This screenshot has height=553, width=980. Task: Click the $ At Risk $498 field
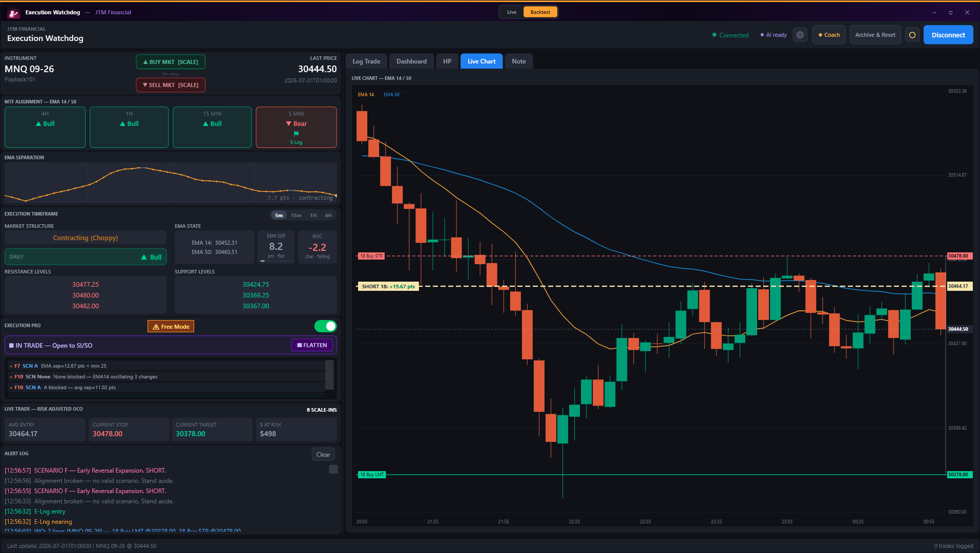tap(296, 430)
